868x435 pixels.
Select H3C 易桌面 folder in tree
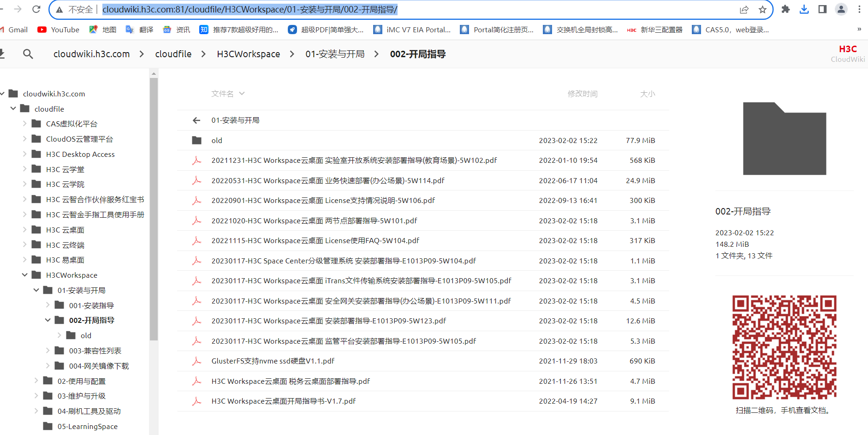tap(65, 260)
